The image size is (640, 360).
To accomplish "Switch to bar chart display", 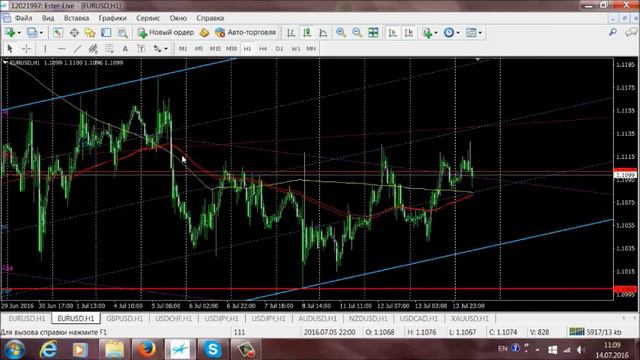I will [x=291, y=33].
